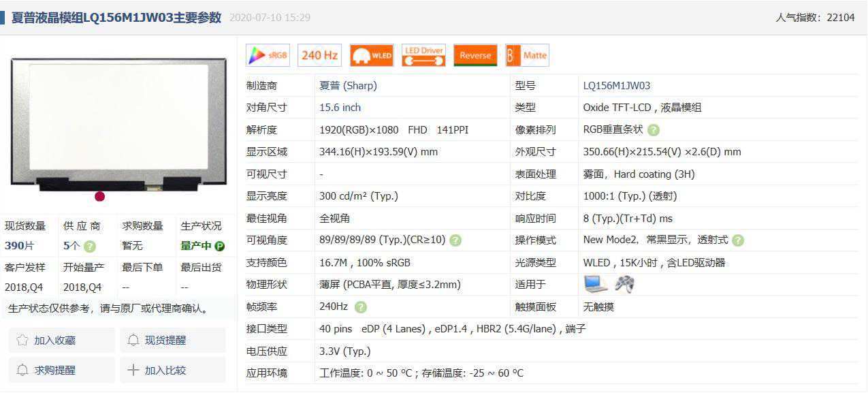Add panel to favorites with 加入收藏
The height and width of the screenshot is (393, 868).
pyautogui.click(x=61, y=341)
